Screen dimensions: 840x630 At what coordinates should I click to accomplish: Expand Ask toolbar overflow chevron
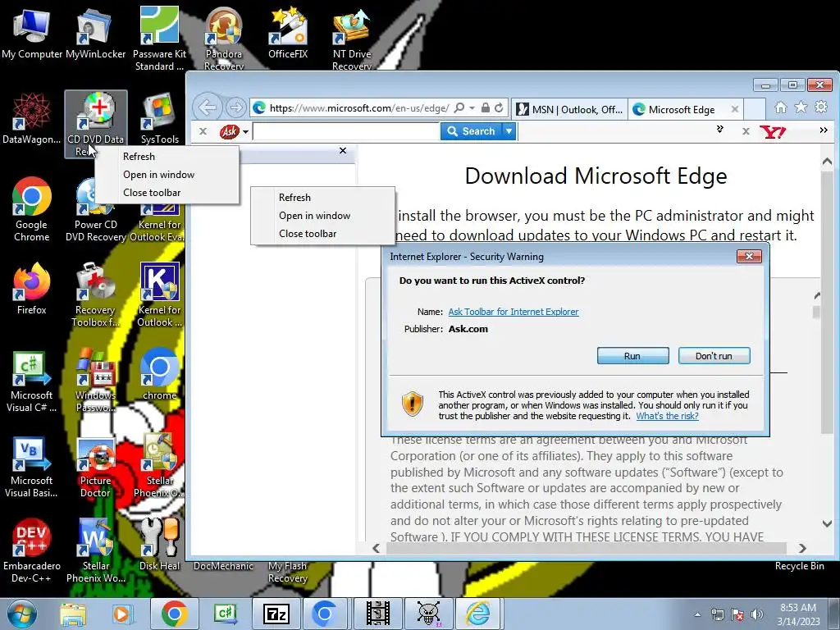pos(720,129)
